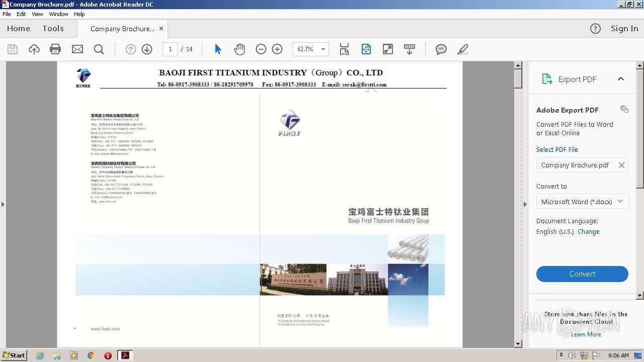The image size is (644, 362).
Task: Select the highlight pen sign tool
Action: click(463, 49)
